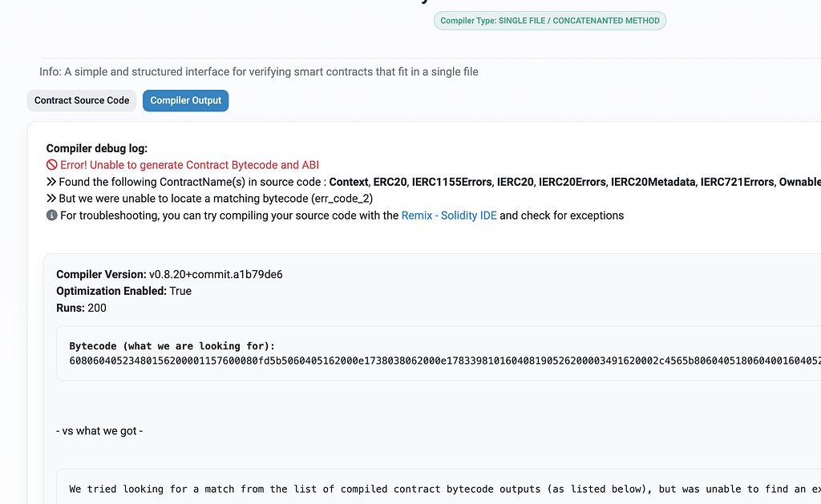The height and width of the screenshot is (504, 821).
Task: Click the info circle icon beside troubleshooting
Action: (x=52, y=216)
